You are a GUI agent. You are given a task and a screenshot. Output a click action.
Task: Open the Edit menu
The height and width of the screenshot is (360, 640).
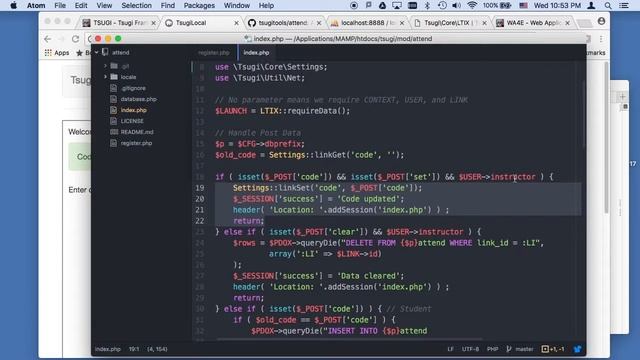pos(81,5)
